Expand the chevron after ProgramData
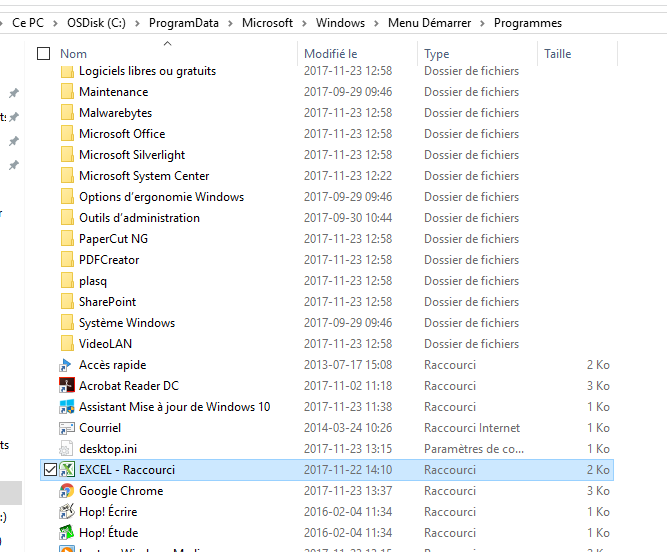This screenshot has width=667, height=552. tap(230, 23)
